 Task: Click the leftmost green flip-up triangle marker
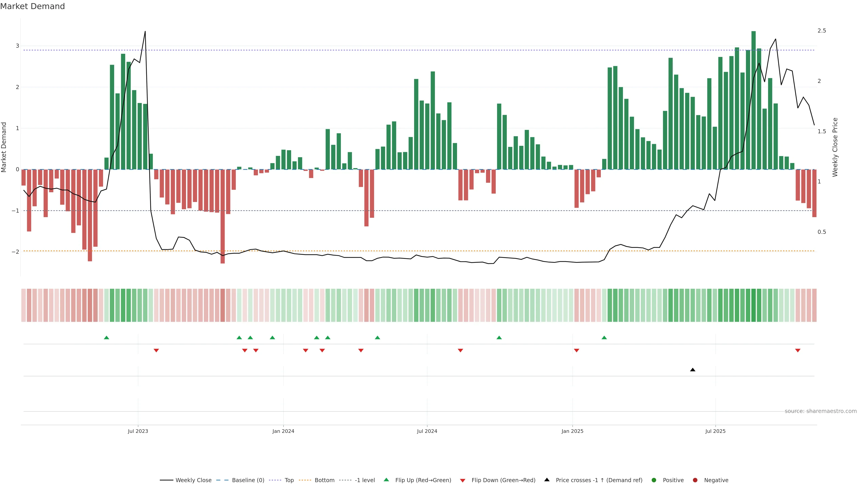click(x=106, y=338)
